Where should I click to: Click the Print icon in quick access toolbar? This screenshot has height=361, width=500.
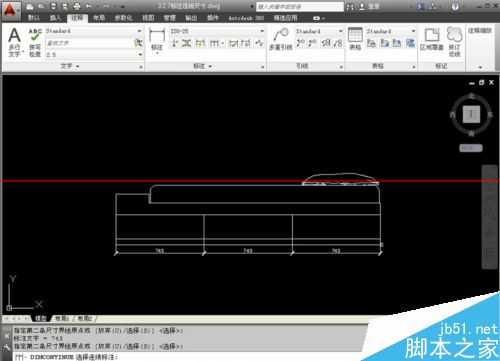77,6
